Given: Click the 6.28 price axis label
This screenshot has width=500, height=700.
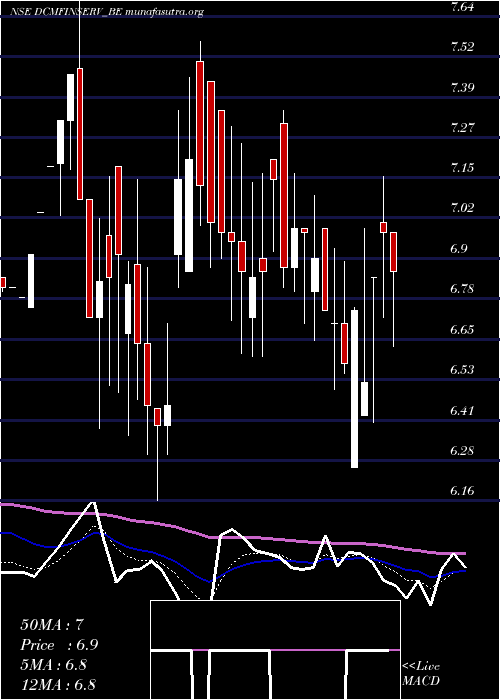Looking at the screenshot, I should pos(462,450).
